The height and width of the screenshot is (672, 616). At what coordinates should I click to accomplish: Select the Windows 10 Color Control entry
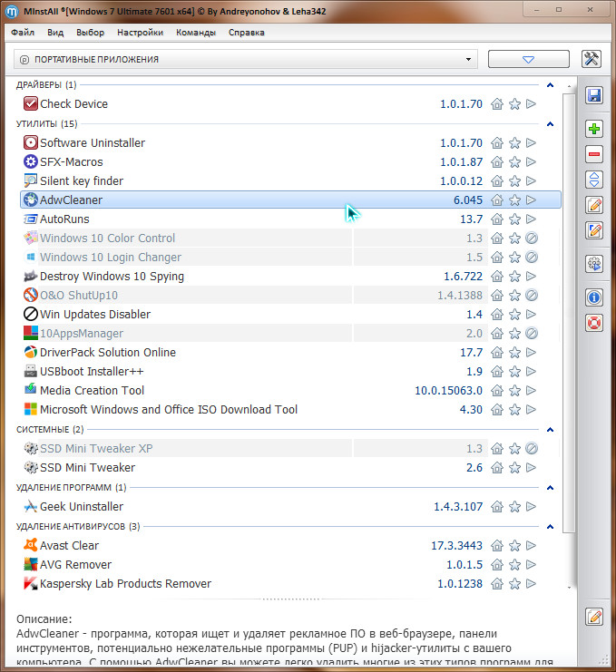[x=290, y=239]
